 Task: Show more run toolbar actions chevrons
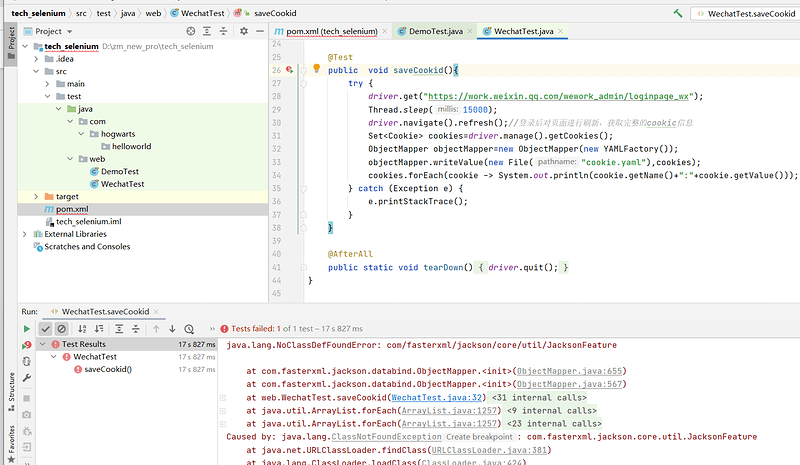(x=212, y=329)
